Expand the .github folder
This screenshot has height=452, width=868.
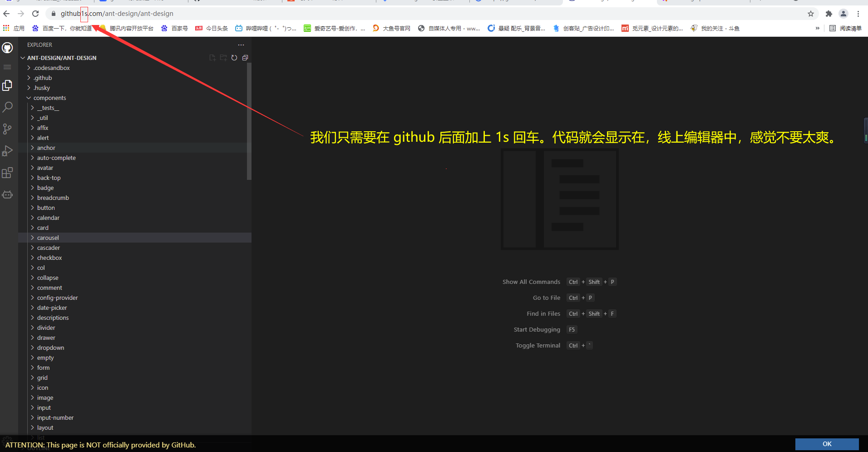[135, 78]
